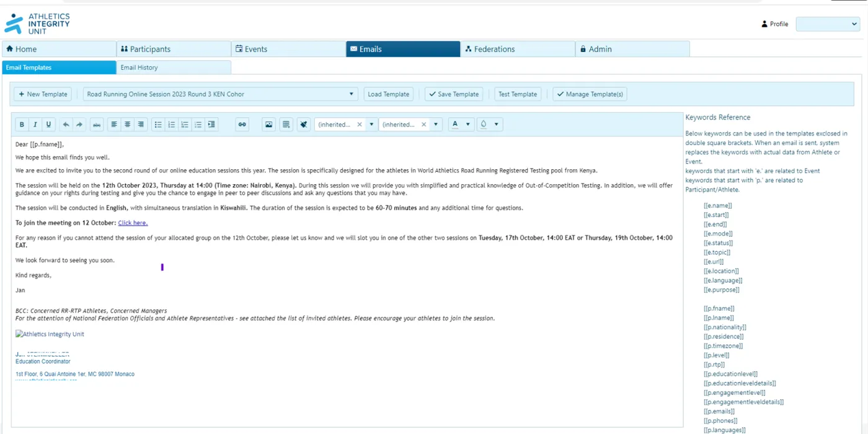This screenshot has height=434, width=868.
Task: Save the current template
Action: [454, 94]
